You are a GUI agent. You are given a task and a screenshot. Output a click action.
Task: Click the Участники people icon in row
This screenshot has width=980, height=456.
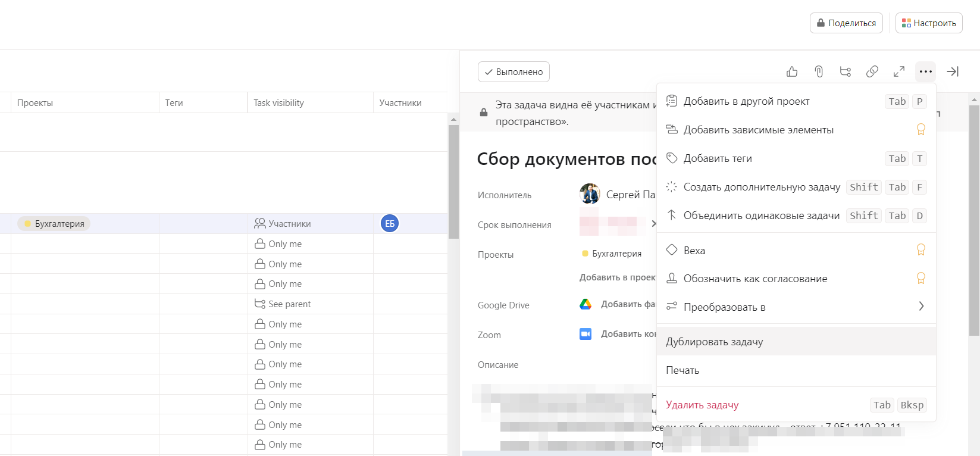[x=260, y=223]
